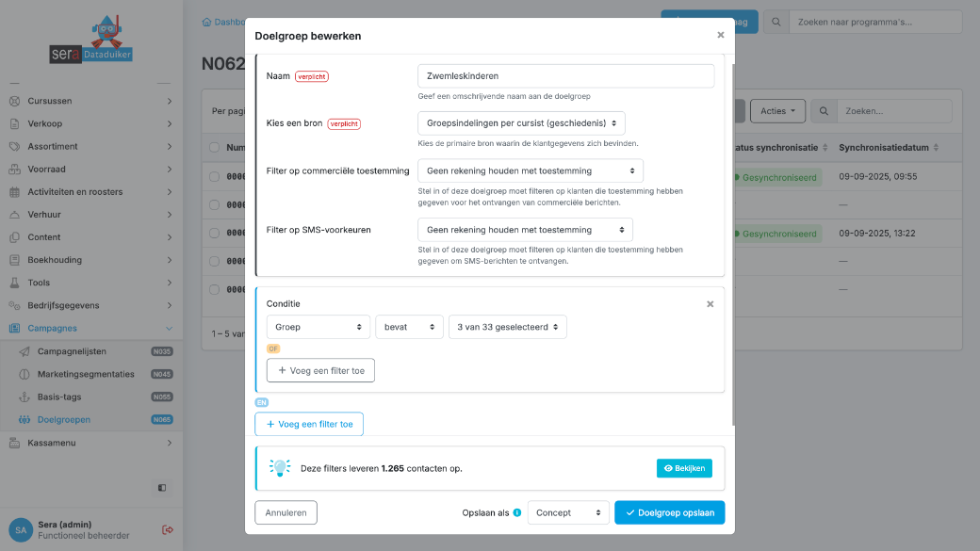The height and width of the screenshot is (551, 980).
Task: Click the Bekijken button
Action: pos(684,468)
